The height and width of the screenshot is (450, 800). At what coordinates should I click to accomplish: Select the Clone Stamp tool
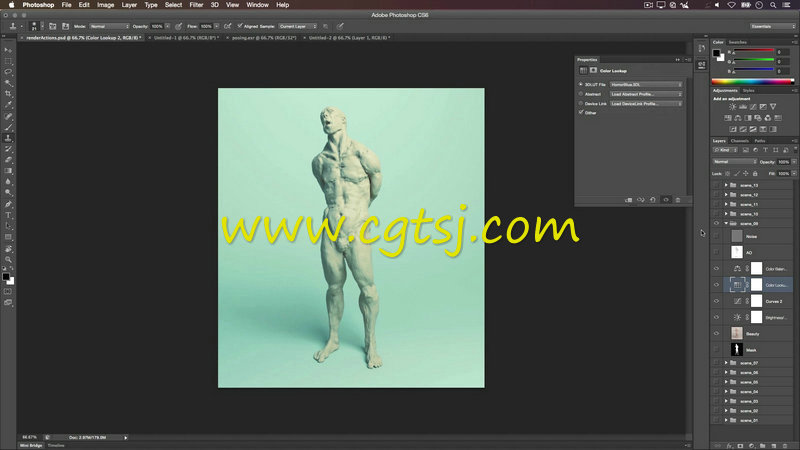pyautogui.click(x=8, y=138)
